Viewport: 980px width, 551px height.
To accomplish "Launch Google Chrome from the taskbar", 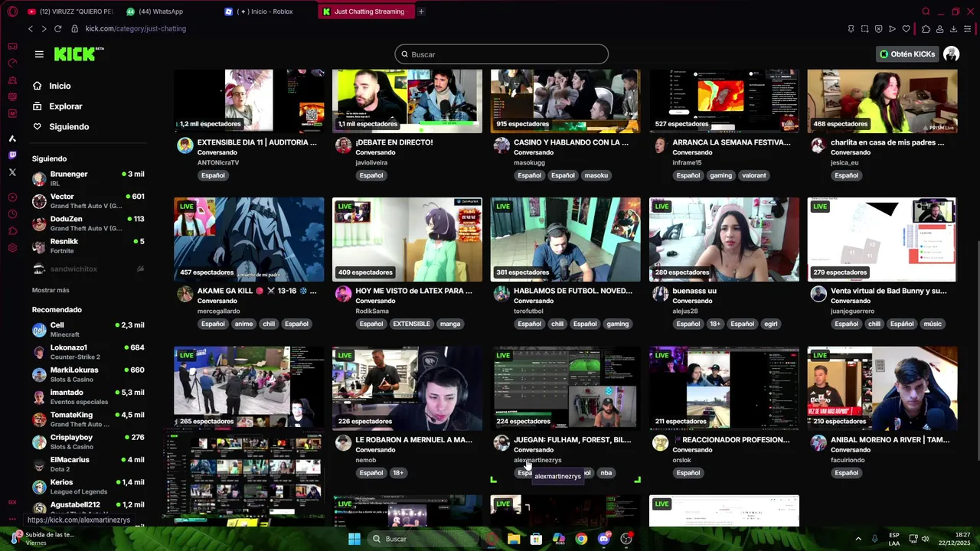I will coord(581,539).
